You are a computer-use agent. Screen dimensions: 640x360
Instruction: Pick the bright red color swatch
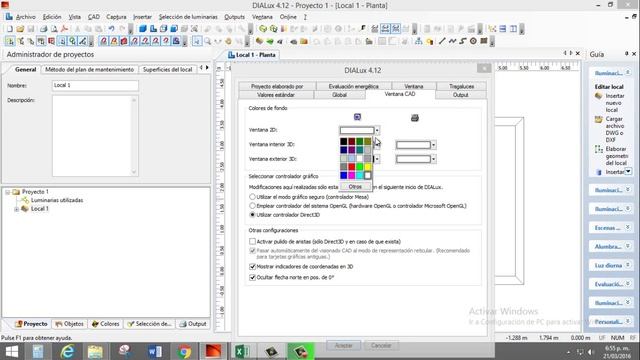pyautogui.click(x=352, y=167)
